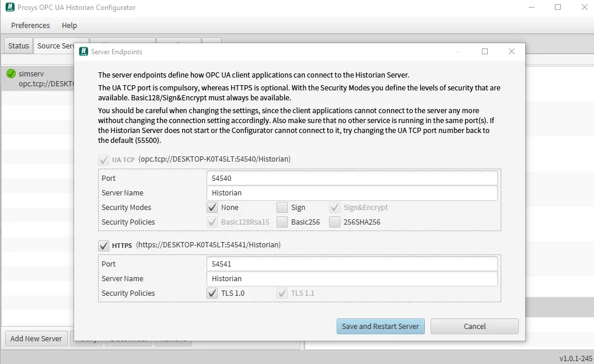Click the version number v1.0.1-245

click(x=575, y=358)
